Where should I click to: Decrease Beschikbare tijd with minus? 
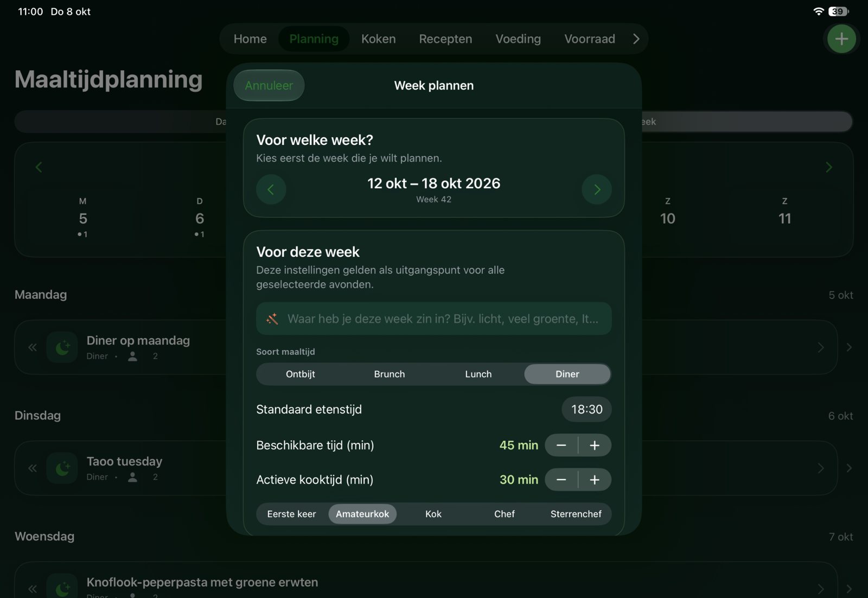[x=561, y=445]
